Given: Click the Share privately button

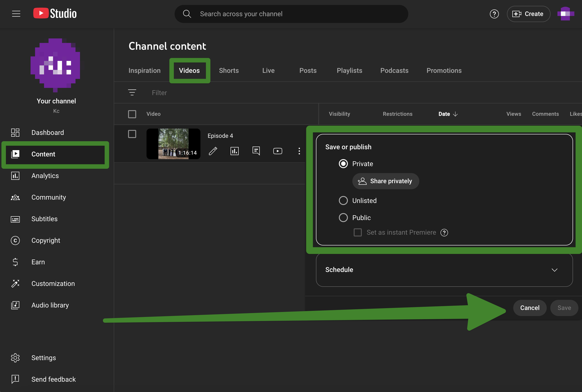Looking at the screenshot, I should pyautogui.click(x=385, y=181).
